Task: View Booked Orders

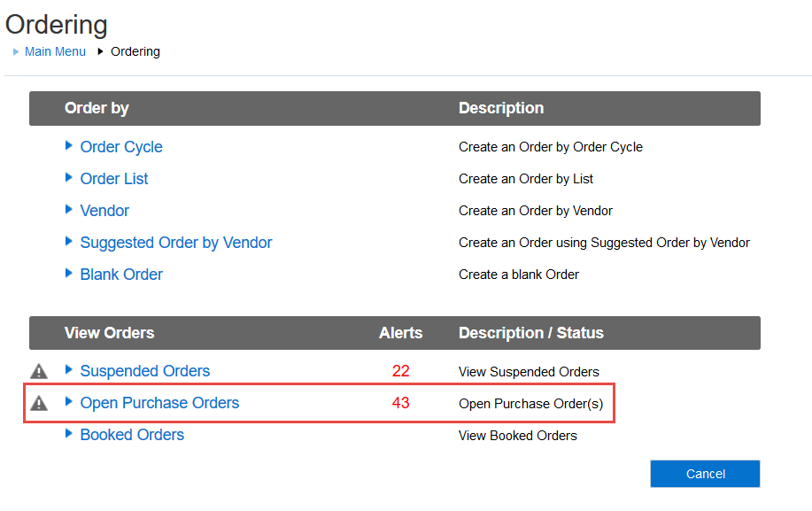Action: [x=132, y=435]
